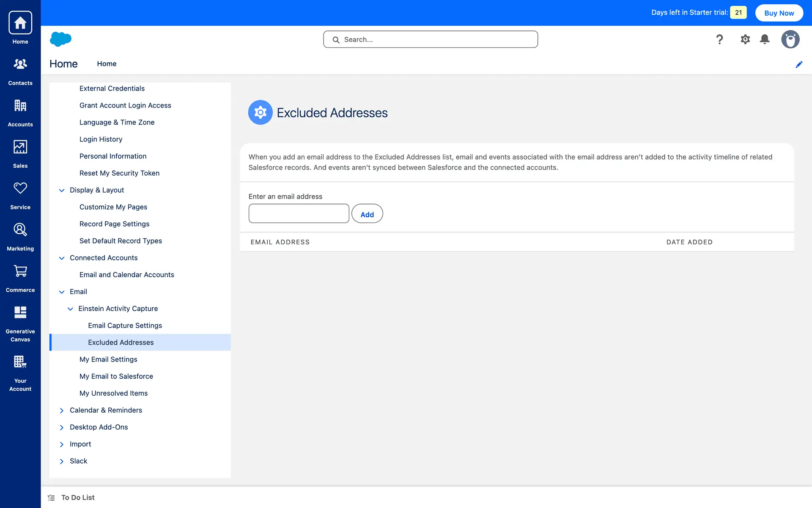The width and height of the screenshot is (812, 508).
Task: Click the Buy Now button
Action: [779, 13]
